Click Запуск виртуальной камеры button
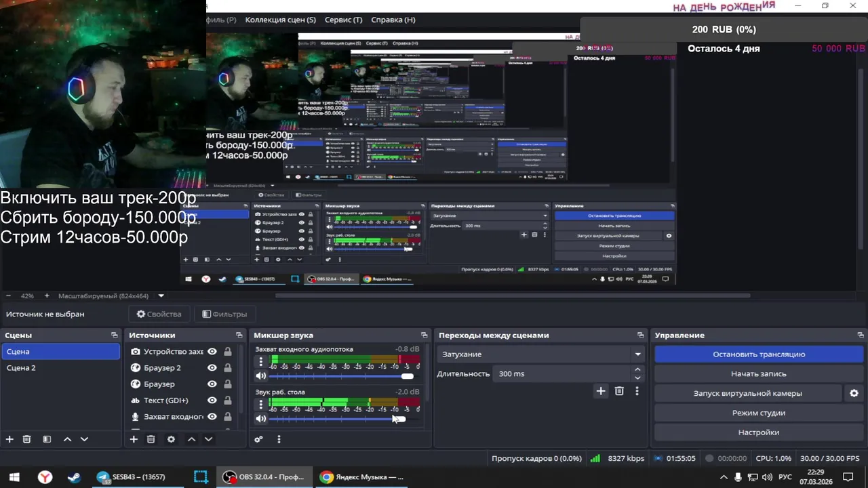Viewport: 868px width, 488px height. coord(748,393)
